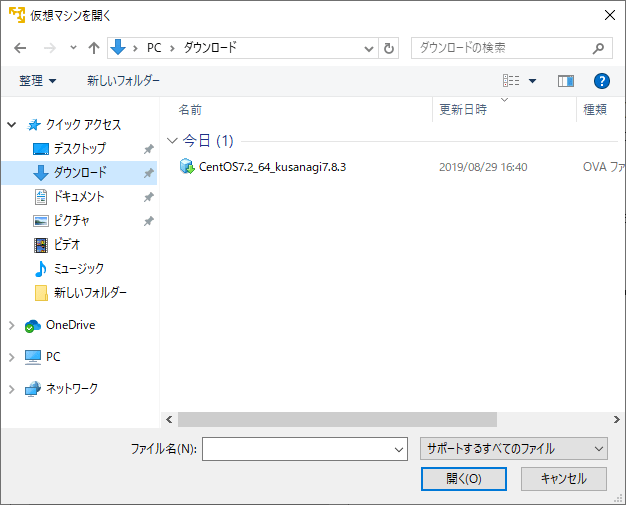
Task: Select PC in the sidebar tree
Action: (53, 357)
